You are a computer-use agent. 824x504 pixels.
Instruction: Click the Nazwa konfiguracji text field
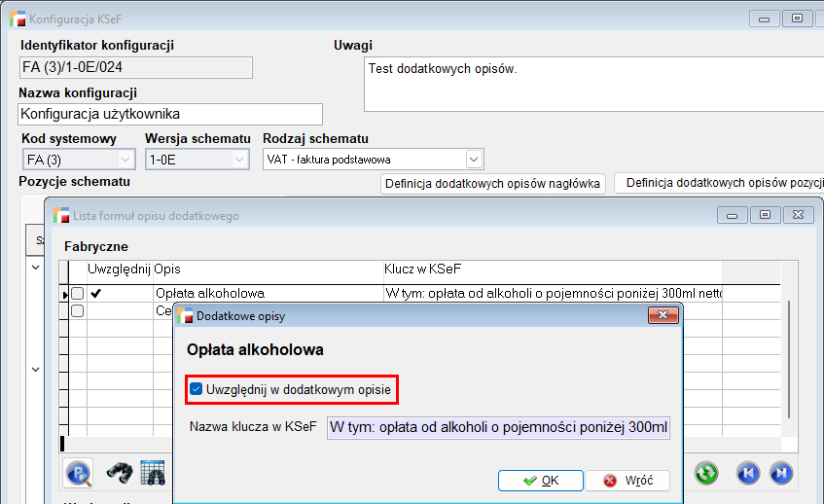click(x=169, y=114)
